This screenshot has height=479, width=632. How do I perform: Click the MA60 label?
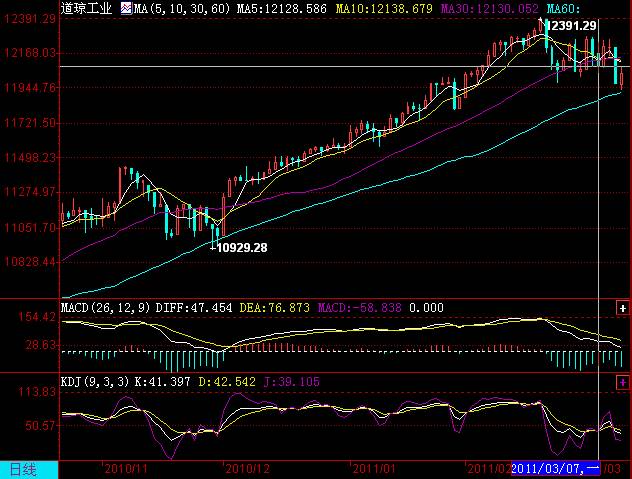pos(563,8)
